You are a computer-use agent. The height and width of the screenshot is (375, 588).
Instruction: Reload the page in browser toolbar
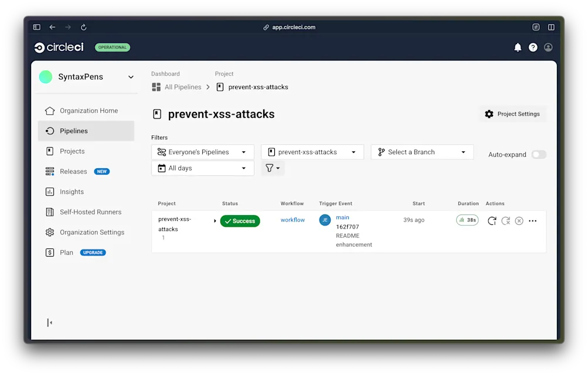point(83,27)
